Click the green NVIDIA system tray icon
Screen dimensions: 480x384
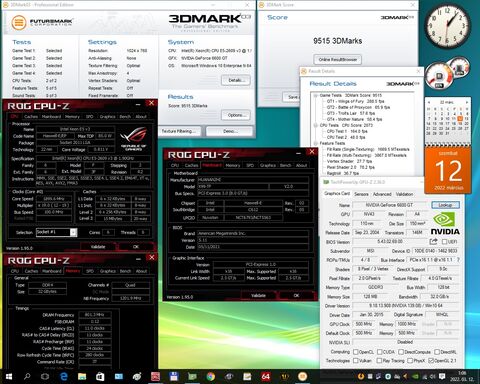pyautogui.click(x=415, y=377)
